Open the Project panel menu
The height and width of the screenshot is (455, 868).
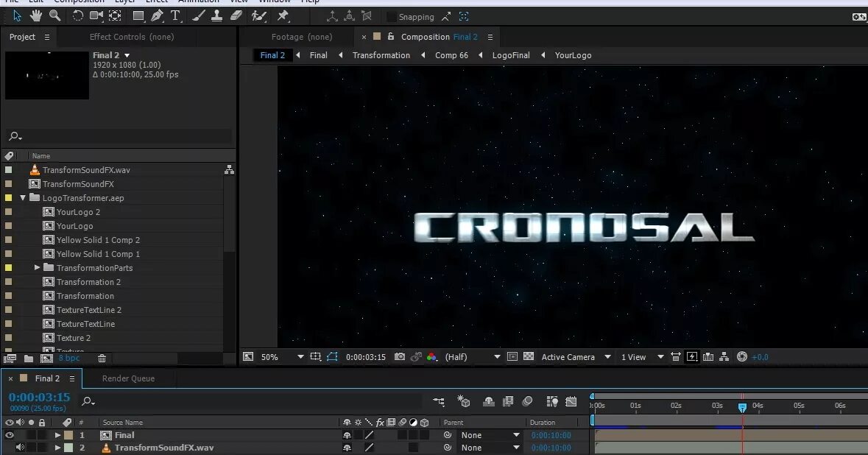[47, 37]
